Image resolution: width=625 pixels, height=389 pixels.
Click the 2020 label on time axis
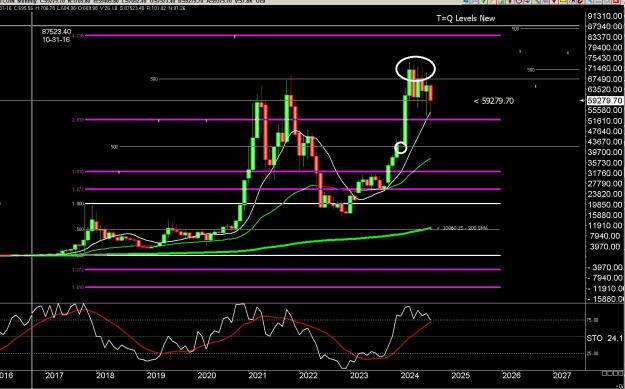(x=207, y=376)
